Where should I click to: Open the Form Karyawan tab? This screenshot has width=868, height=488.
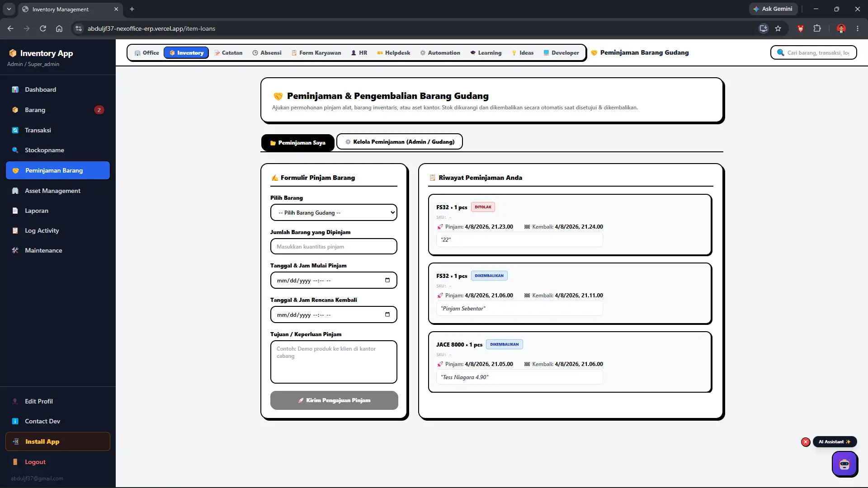(316, 53)
